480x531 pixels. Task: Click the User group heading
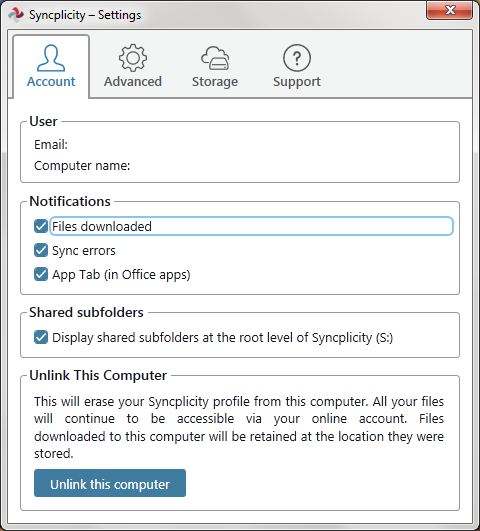click(x=43, y=121)
